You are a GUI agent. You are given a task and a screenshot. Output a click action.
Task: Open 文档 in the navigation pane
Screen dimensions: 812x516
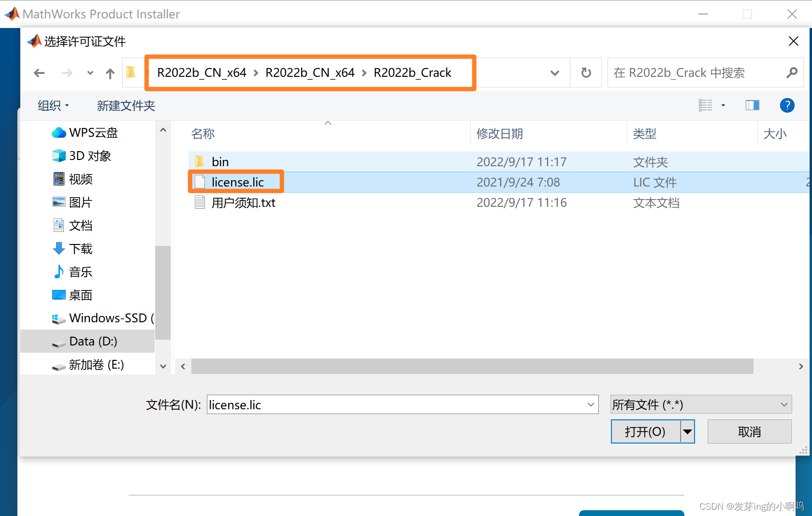tap(72, 225)
